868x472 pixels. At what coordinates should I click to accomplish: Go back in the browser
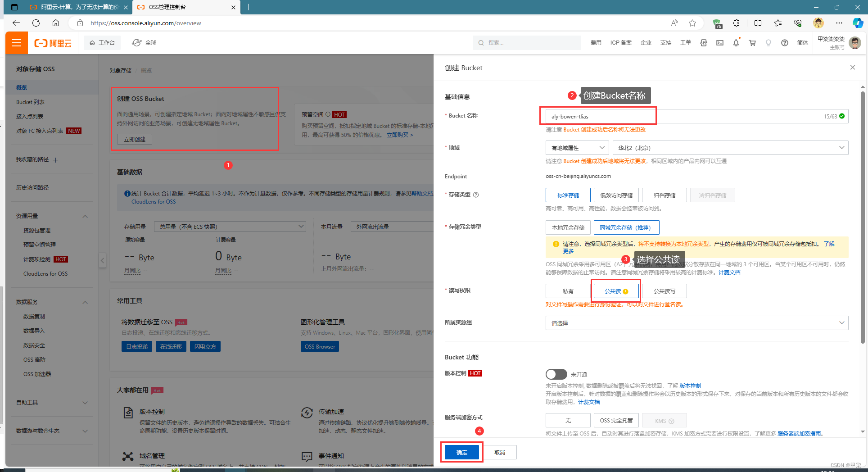point(16,23)
